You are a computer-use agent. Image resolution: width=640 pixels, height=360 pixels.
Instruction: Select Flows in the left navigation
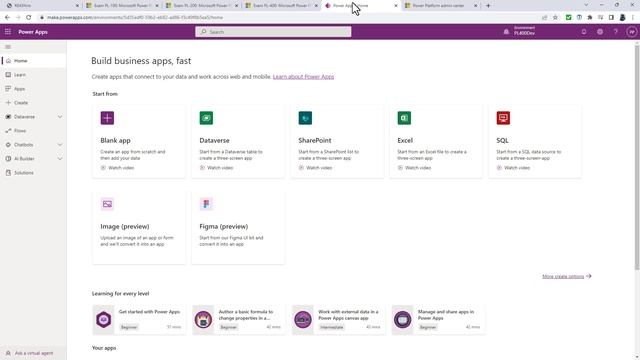pos(33,131)
